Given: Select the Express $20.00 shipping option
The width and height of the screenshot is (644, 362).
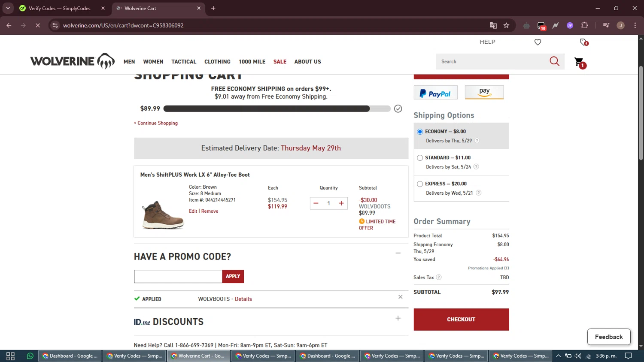Looking at the screenshot, I should coord(420,184).
